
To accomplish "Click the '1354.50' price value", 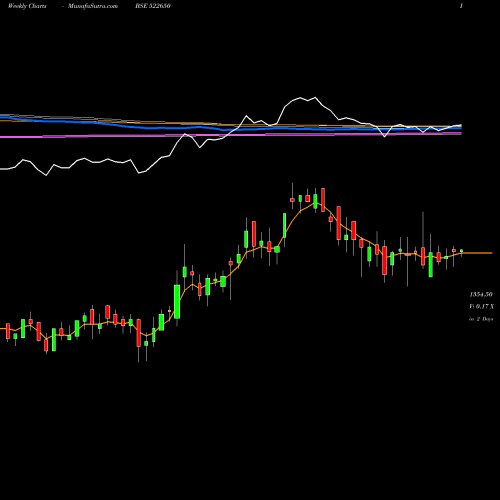I will [x=481, y=294].
